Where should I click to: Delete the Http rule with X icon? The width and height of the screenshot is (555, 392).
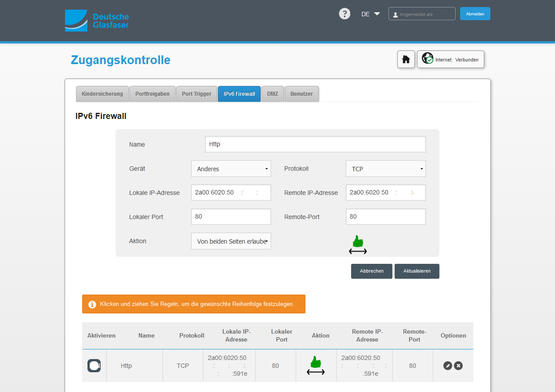click(x=458, y=366)
